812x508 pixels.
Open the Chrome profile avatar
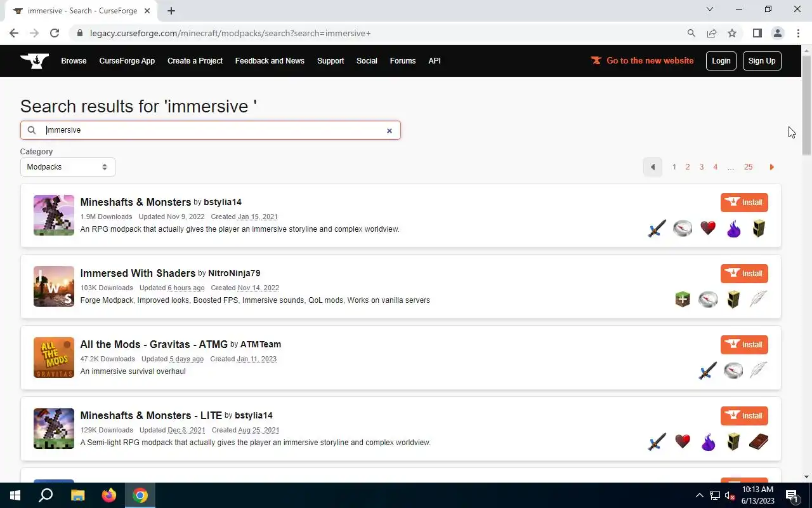(x=777, y=33)
